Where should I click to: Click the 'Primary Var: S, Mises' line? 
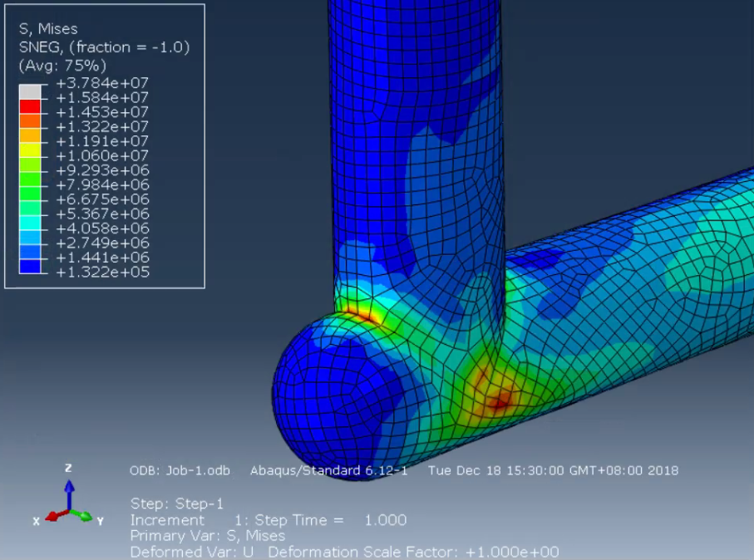tap(208, 536)
